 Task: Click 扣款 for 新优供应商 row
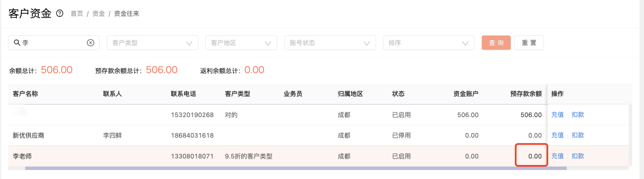point(578,135)
